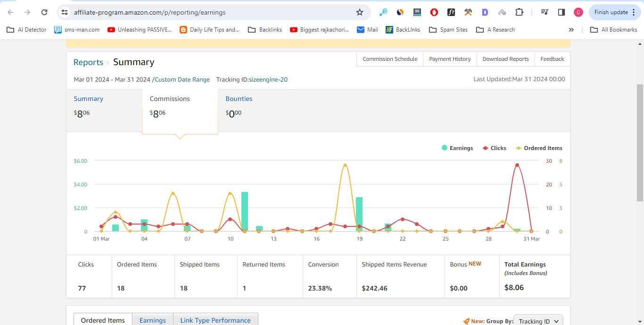Click the Clicks peak near 30 Mar
This screenshot has width=644, height=325.
pos(517,165)
